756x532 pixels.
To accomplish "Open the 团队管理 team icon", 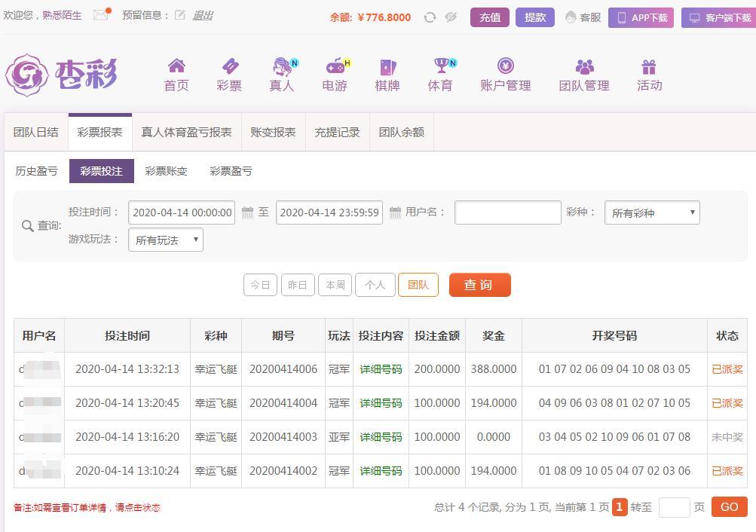I will click(584, 66).
